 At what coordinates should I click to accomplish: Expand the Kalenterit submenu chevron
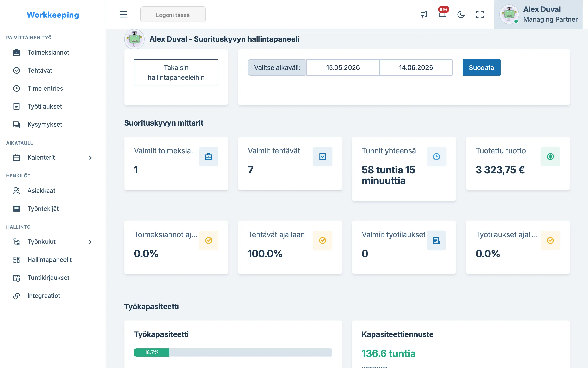pos(90,158)
